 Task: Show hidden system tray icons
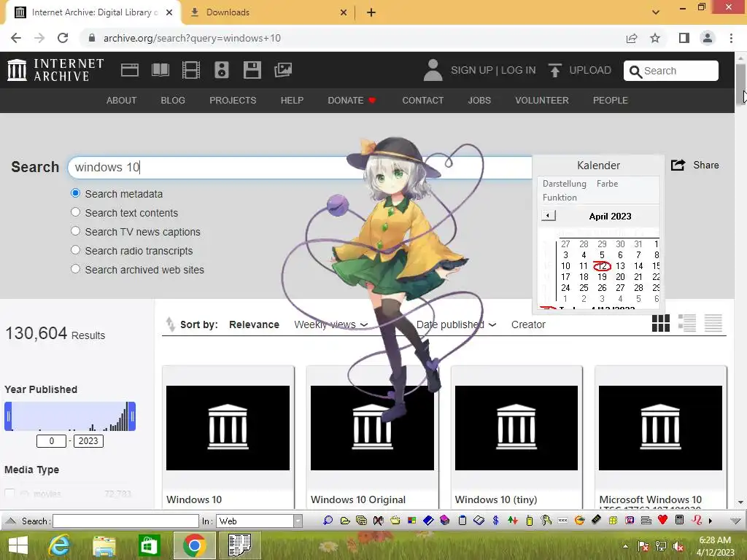pos(625,546)
